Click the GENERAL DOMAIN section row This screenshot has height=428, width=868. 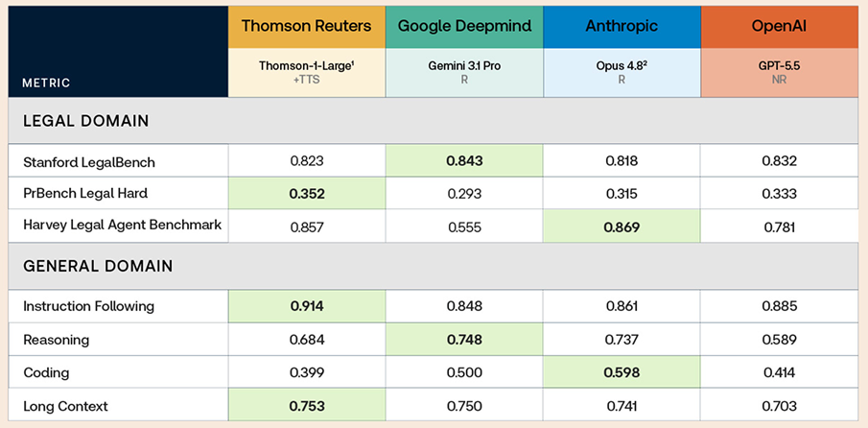click(x=434, y=266)
